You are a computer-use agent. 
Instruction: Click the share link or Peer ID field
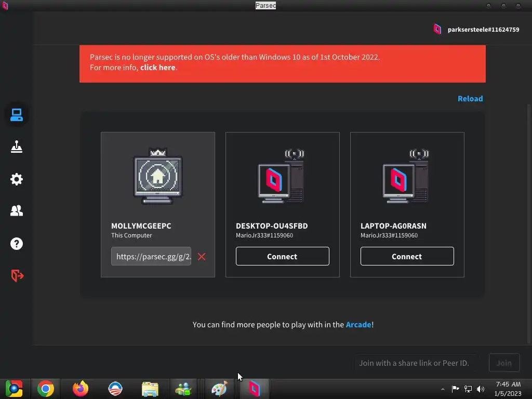[416, 363]
